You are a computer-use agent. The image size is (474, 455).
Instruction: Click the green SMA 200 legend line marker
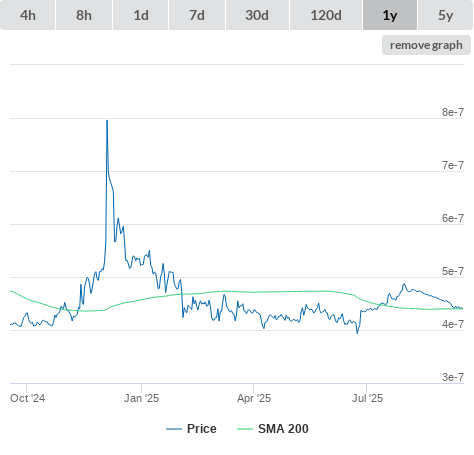coord(245,429)
